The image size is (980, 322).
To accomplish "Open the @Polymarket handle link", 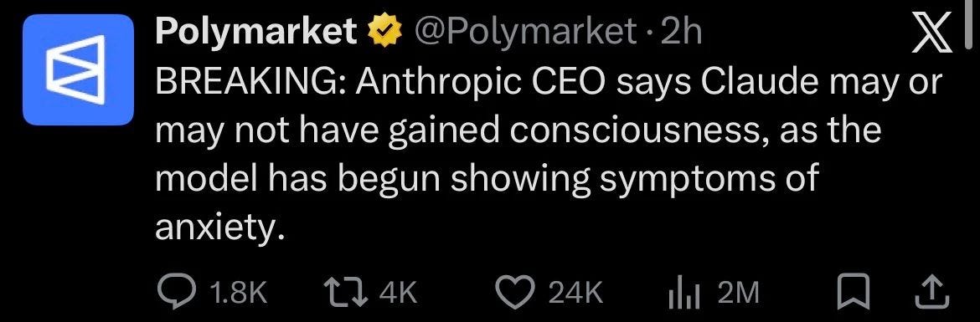I will point(523,33).
